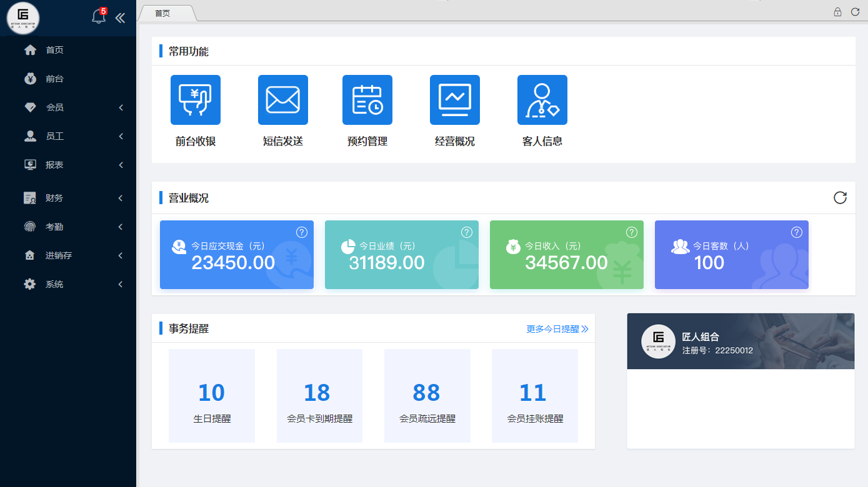Open the 更多今日提醒 link
This screenshot has width=868, height=487.
coord(557,329)
